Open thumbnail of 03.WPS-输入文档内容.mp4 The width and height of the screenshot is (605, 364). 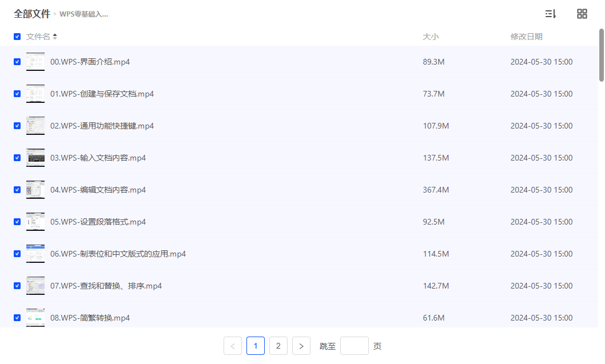35,158
